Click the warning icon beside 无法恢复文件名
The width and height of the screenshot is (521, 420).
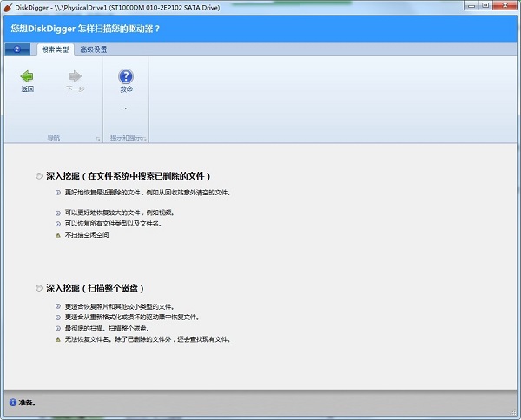[58, 339]
